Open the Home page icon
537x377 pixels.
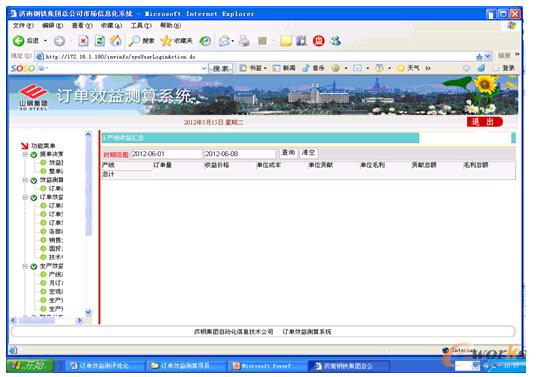point(116,41)
